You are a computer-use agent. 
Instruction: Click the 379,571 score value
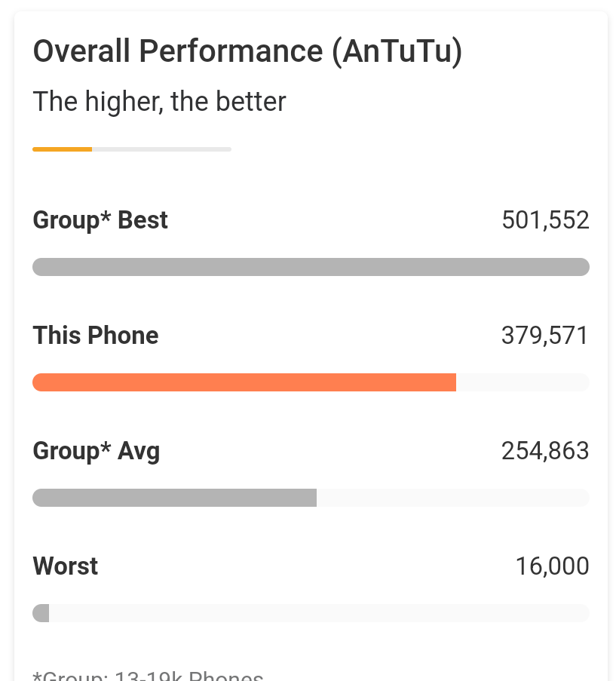tap(545, 336)
